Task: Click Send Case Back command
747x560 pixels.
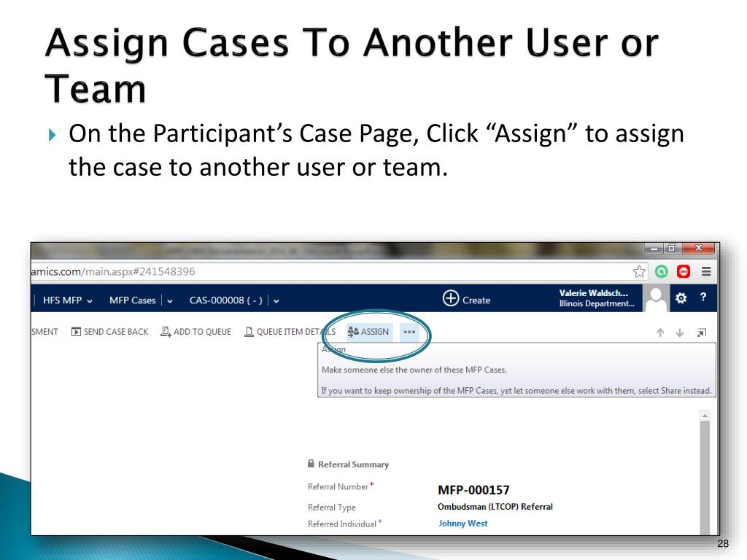Action: click(x=109, y=332)
